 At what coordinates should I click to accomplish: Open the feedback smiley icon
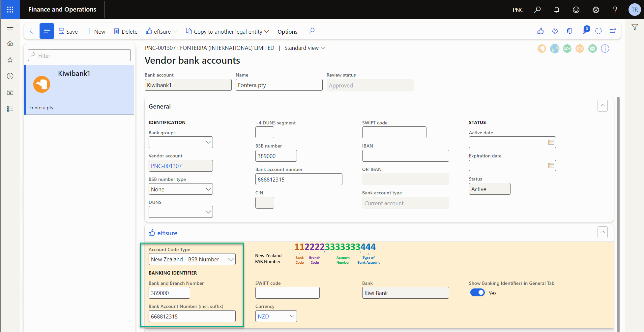tap(576, 10)
